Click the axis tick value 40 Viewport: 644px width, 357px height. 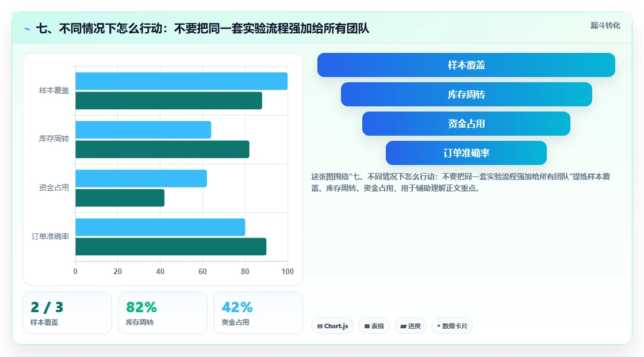160,271
